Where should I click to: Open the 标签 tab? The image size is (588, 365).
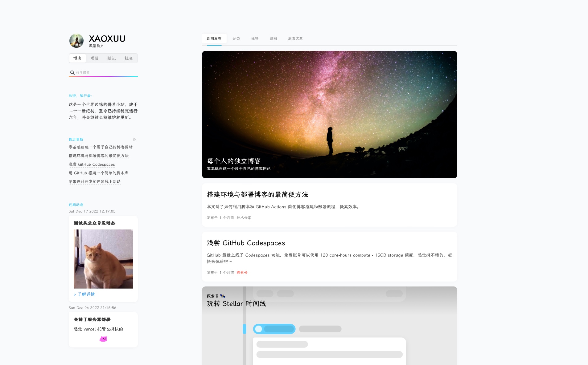(x=255, y=39)
